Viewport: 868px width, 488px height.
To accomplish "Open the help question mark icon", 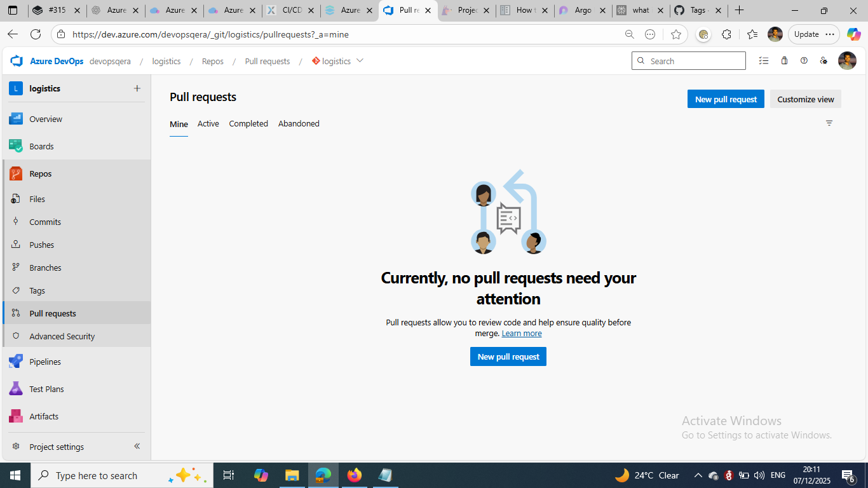I will 804,61.
